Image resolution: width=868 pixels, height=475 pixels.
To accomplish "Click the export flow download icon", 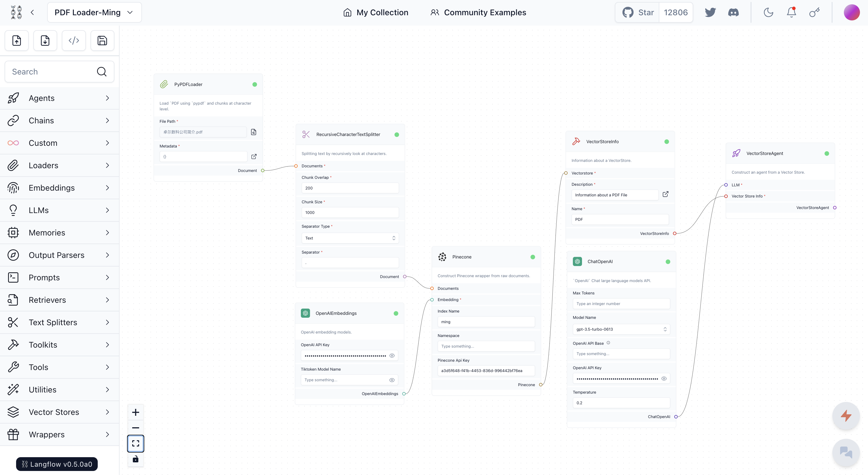I will [45, 41].
